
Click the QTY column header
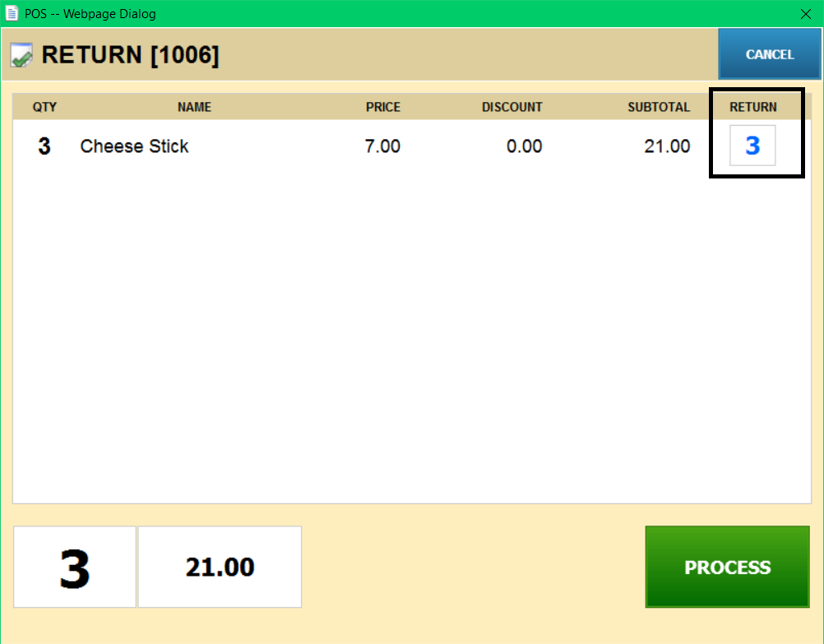44,107
